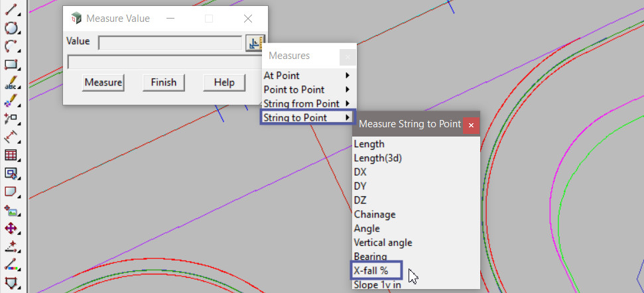Select the point/vertex edit tool
This screenshot has width=644, height=293.
(x=10, y=119)
